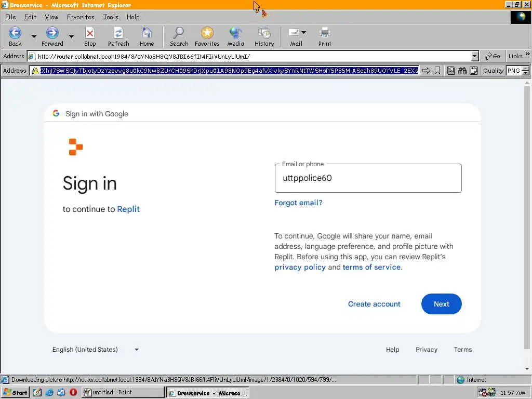Click the page vertical scrollbar down arrow

tap(527, 369)
